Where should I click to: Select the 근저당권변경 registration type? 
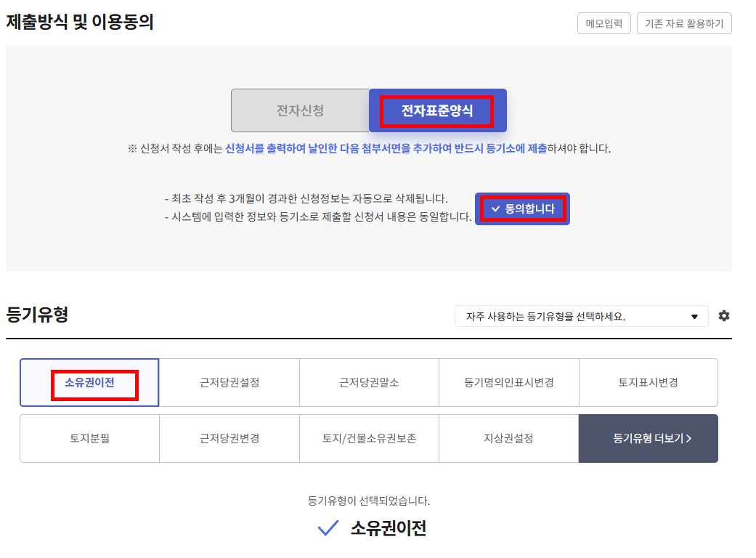point(229,438)
